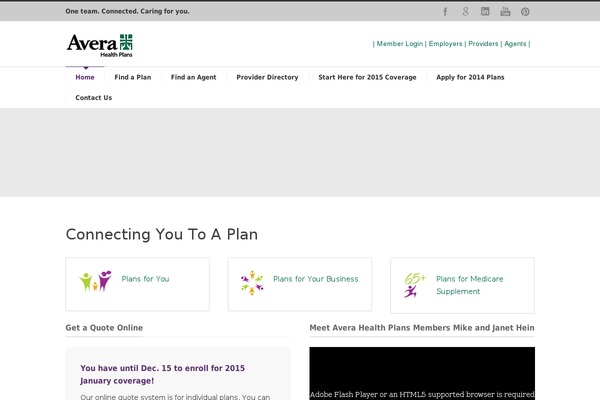Select the Home navigation item

point(85,77)
